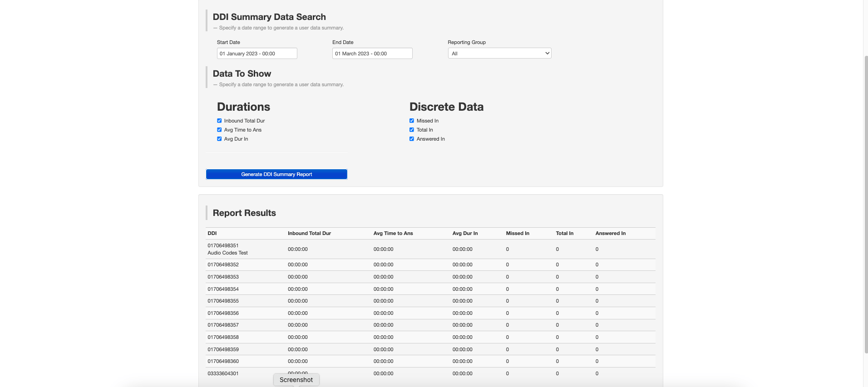Click the Inbound Total Dur column header
Screen dimensions: 868x387
[309, 233]
